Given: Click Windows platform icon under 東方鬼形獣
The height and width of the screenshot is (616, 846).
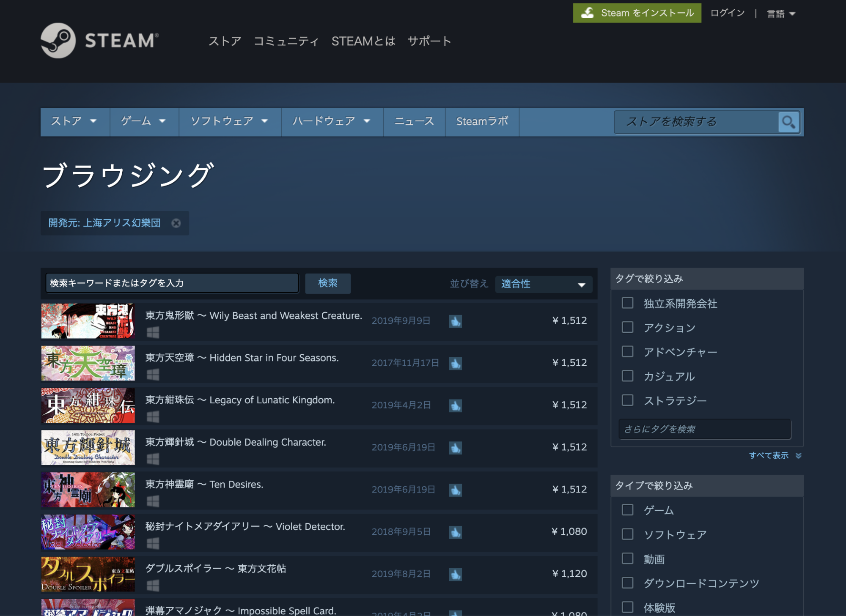Looking at the screenshot, I should pos(153,332).
